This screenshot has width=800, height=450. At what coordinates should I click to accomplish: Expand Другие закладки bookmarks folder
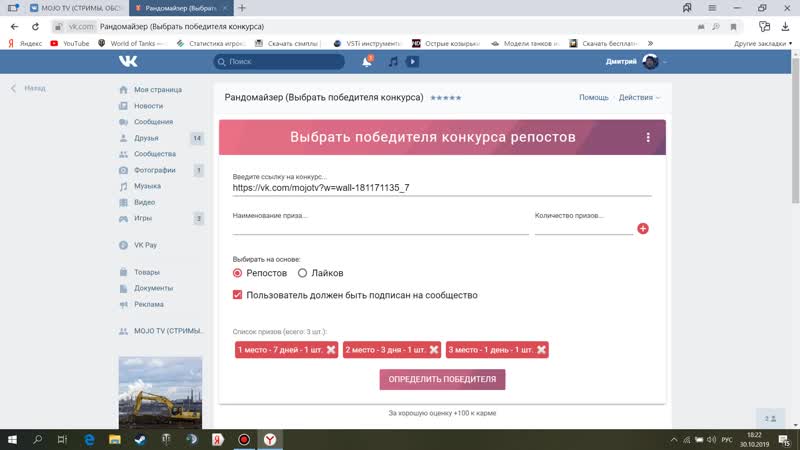762,44
